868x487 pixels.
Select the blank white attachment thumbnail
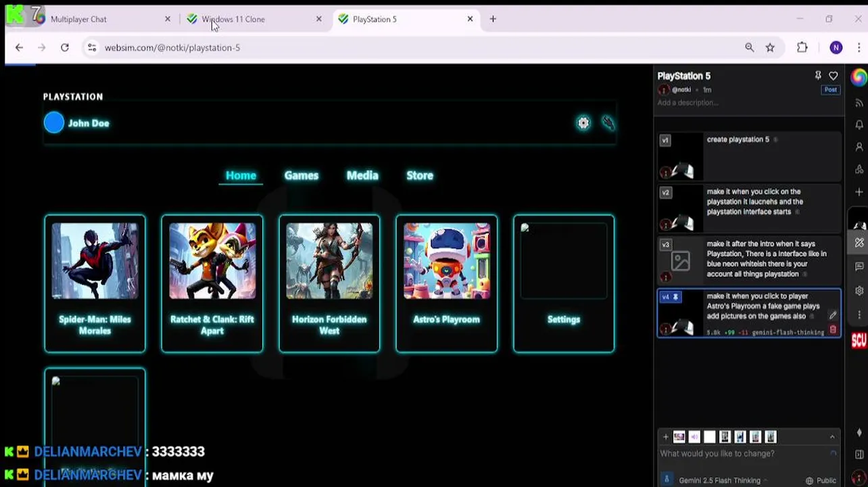coord(709,437)
